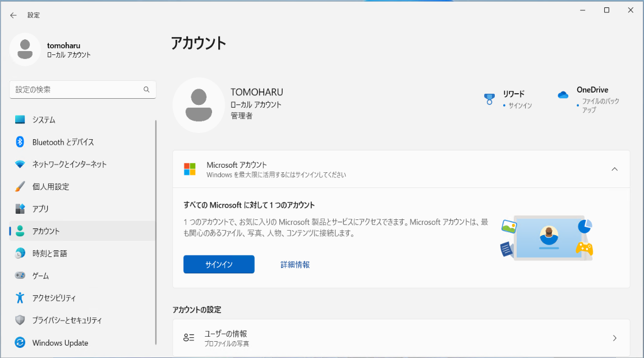This screenshot has width=644, height=358.
Task: Select the Bluetooth とデバイス icon
Action: point(20,142)
